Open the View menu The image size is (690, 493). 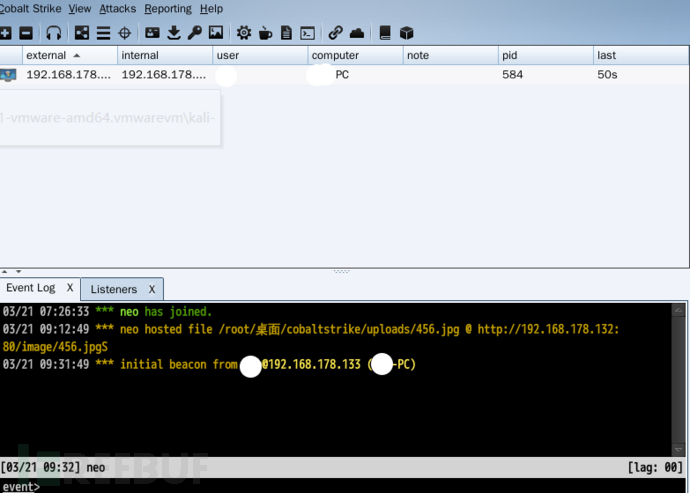point(80,9)
